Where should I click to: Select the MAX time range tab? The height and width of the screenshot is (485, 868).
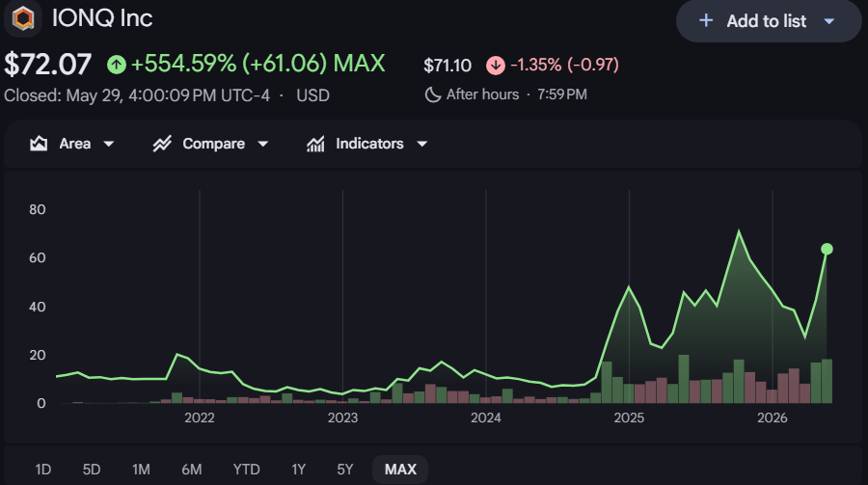[x=400, y=470]
